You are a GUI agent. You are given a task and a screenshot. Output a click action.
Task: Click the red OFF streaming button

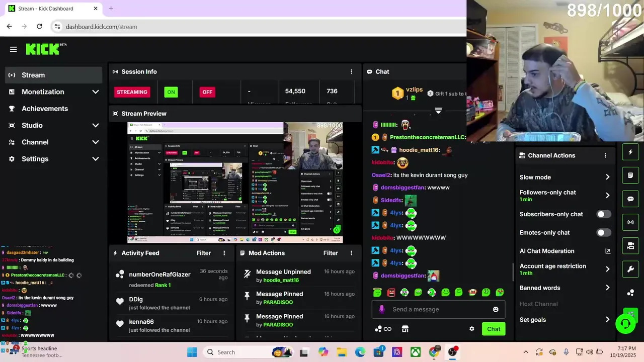pos(207,92)
